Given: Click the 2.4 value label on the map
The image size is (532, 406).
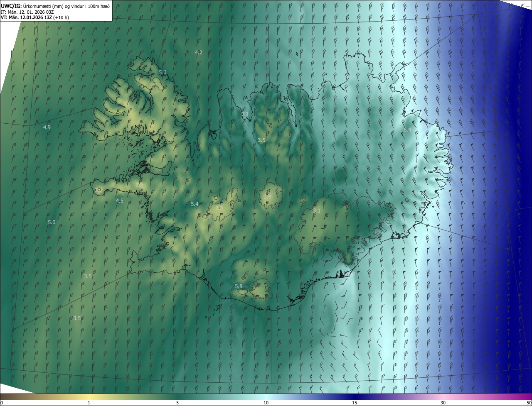Looking at the screenshot, I should [268, 196].
